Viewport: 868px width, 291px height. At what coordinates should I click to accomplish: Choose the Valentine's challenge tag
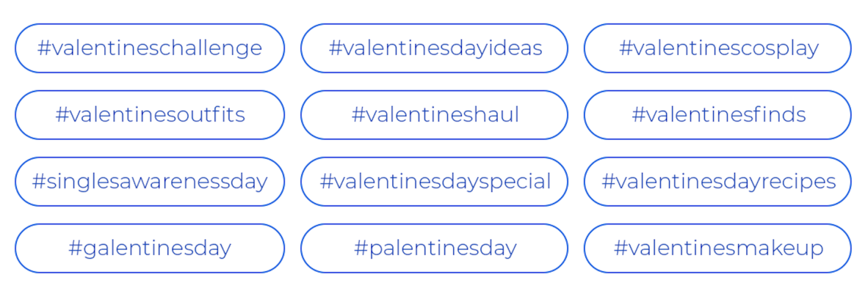[x=149, y=48]
